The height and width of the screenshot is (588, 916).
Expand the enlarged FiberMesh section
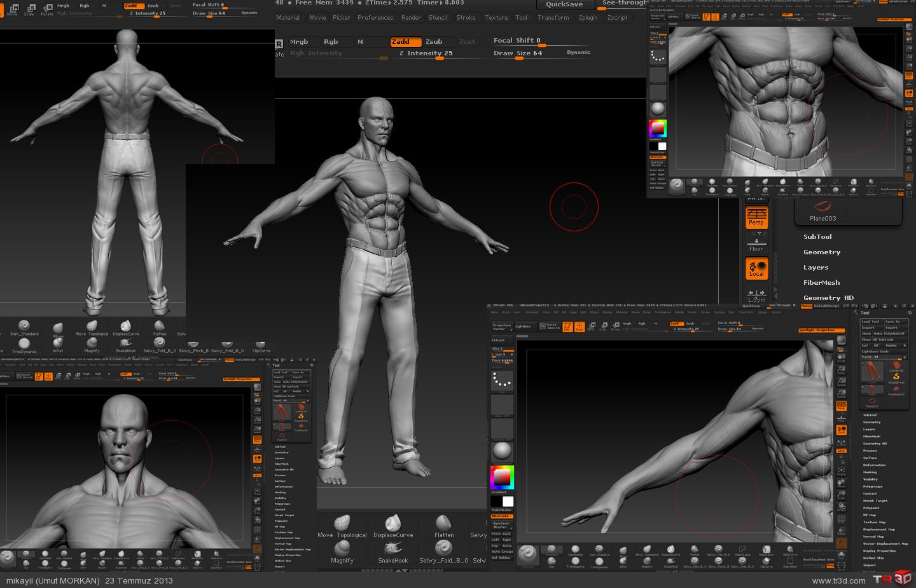[x=821, y=282]
